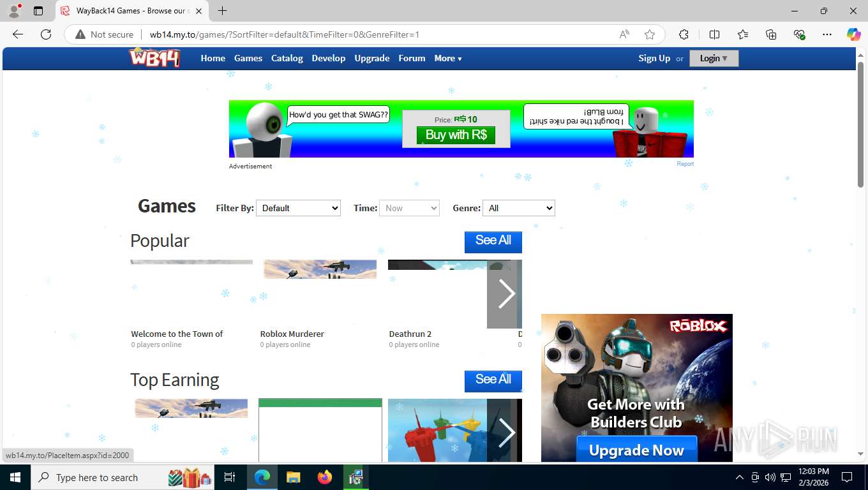Screen dimensions: 868x490
Task: Go to Home in the navigation bar
Action: pyautogui.click(x=213, y=58)
